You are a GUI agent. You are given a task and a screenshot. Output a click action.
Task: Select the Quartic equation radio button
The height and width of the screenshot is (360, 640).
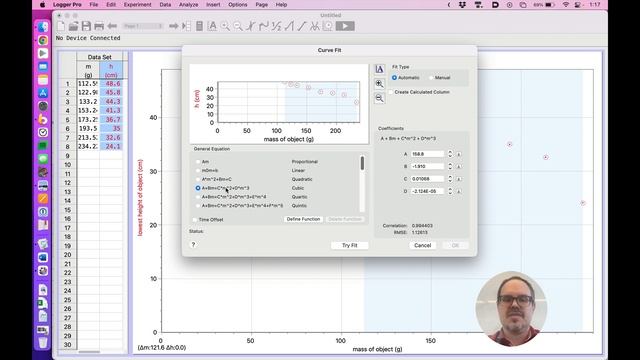click(x=198, y=197)
